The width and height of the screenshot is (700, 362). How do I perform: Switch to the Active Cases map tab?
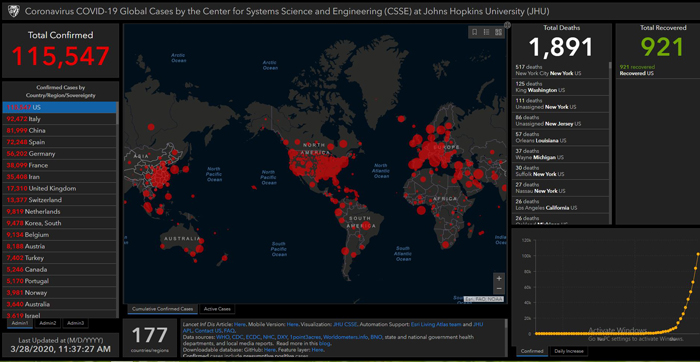pos(217,309)
